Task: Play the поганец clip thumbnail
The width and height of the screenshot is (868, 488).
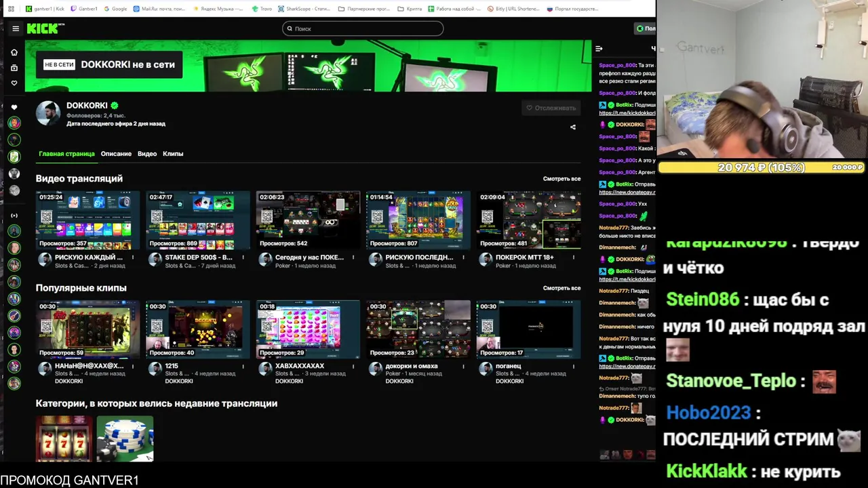Action: pos(528,329)
